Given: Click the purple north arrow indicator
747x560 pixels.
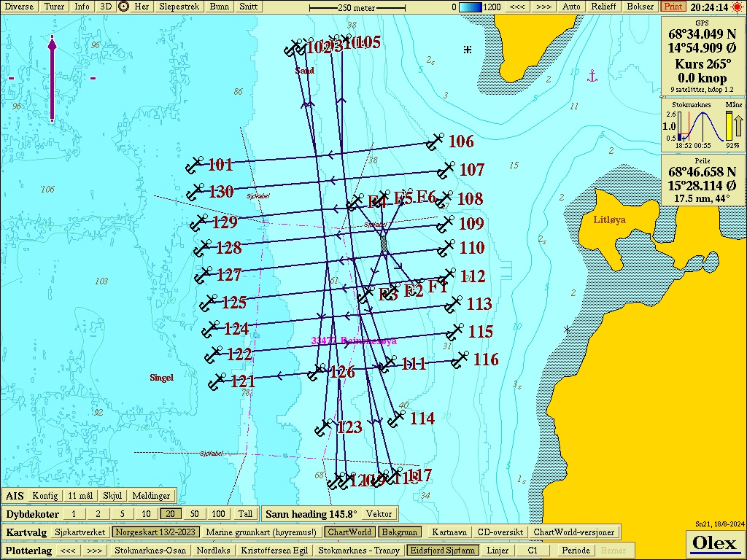Looking at the screenshot, I should click(x=53, y=79).
